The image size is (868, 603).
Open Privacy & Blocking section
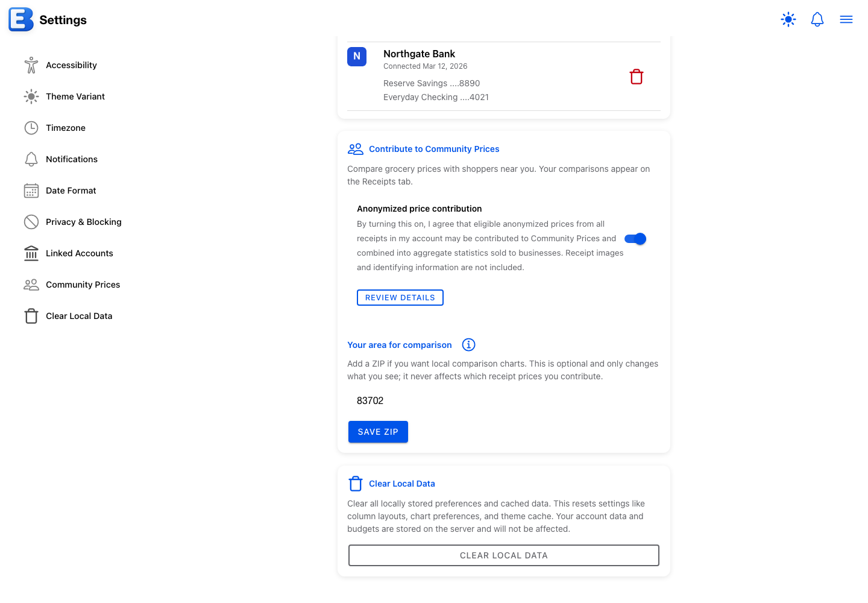[84, 222]
